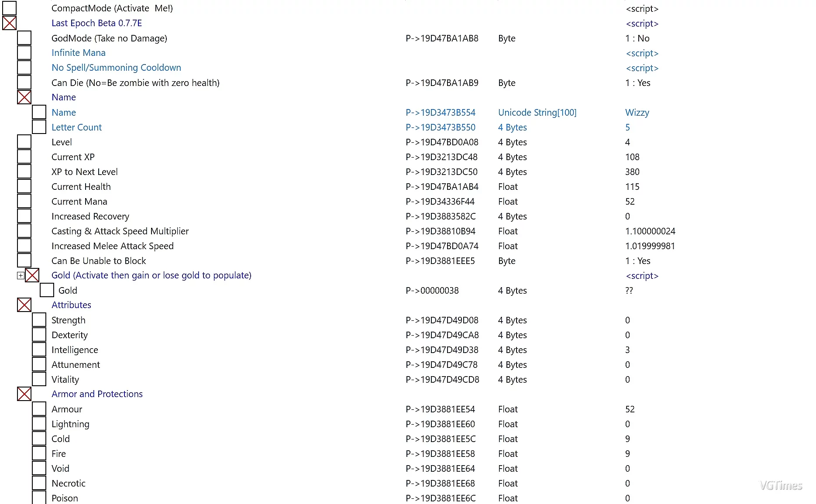Click the Unicode String[100] type cell
This screenshot has height=504, width=816.
coord(537,113)
